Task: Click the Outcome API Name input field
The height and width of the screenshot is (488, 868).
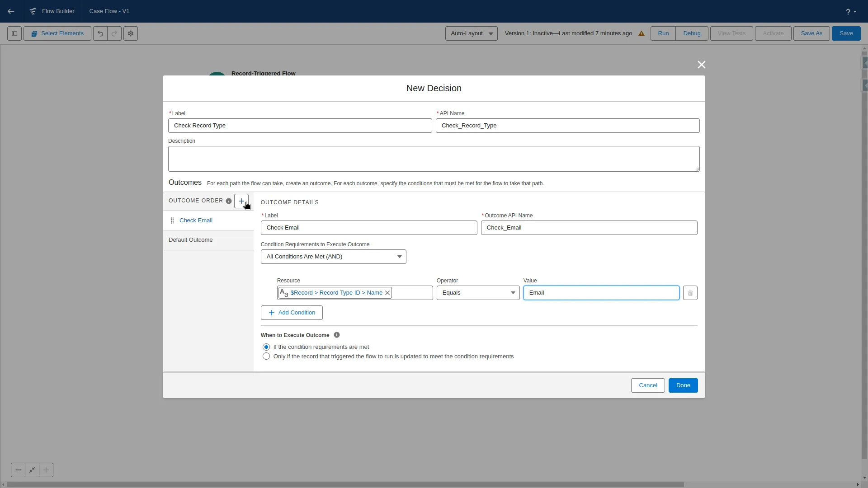Action: [589, 227]
